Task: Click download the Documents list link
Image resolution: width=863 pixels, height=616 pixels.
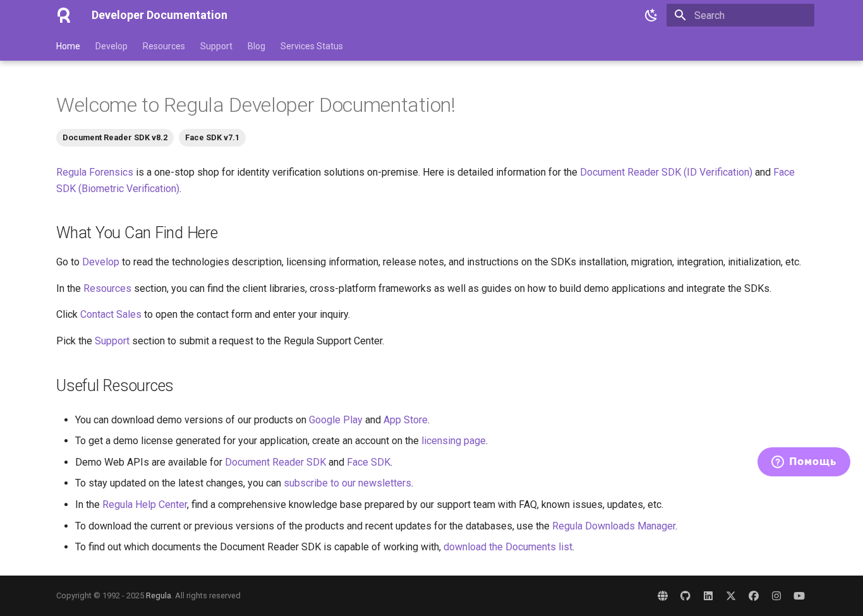Action: click(x=508, y=547)
